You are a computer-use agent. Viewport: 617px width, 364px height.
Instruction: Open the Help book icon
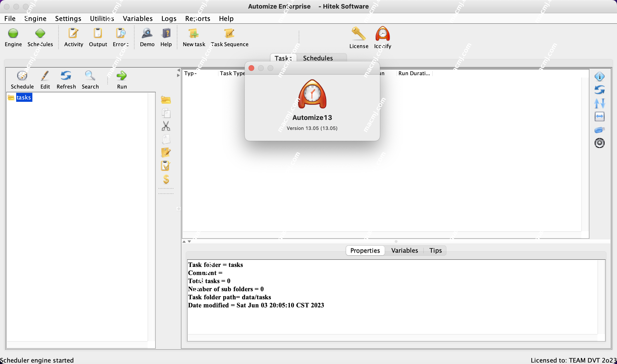(x=166, y=34)
